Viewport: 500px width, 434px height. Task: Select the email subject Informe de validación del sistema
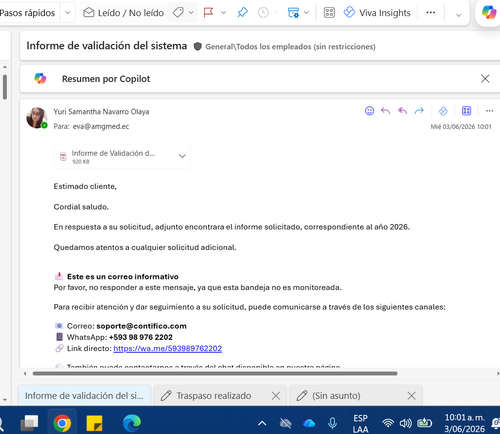coord(107,46)
